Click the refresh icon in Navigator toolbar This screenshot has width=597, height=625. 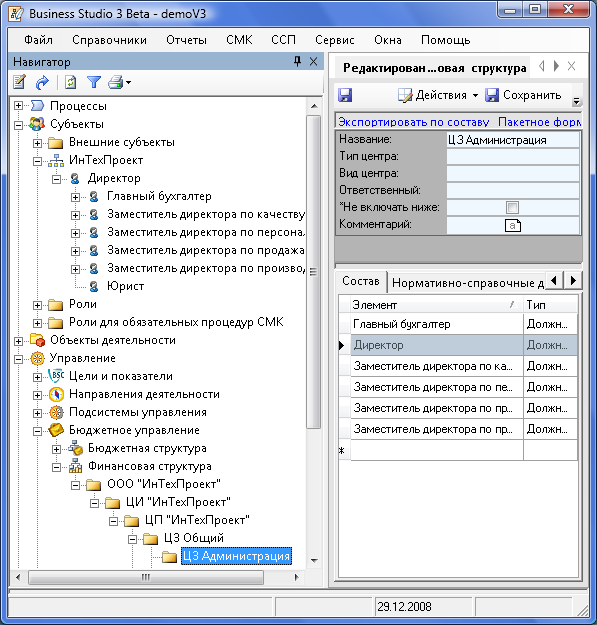pos(71,83)
